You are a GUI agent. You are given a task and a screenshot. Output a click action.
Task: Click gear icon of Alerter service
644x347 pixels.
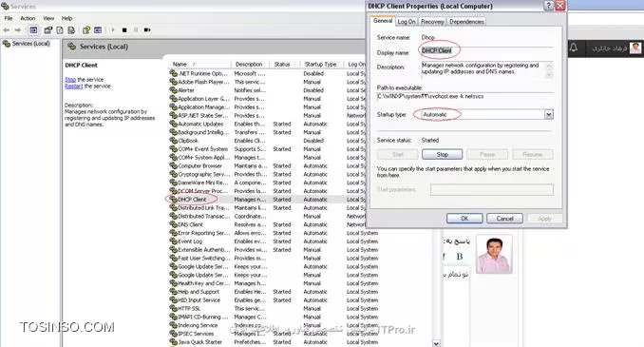tap(173, 90)
